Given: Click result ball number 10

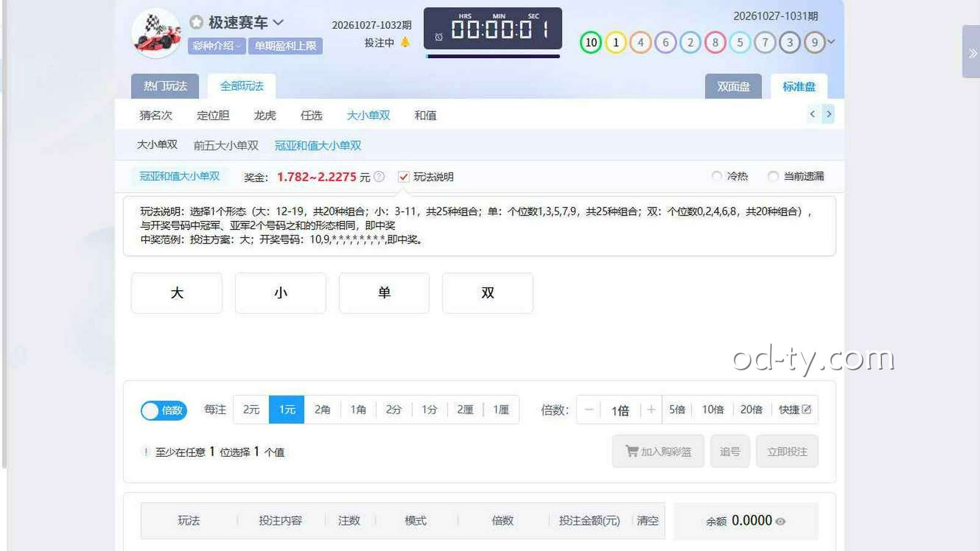Looking at the screenshot, I should pyautogui.click(x=591, y=42).
